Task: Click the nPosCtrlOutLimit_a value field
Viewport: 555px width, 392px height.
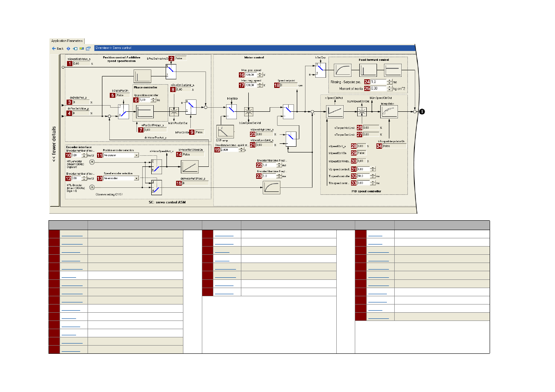Action: (184, 90)
